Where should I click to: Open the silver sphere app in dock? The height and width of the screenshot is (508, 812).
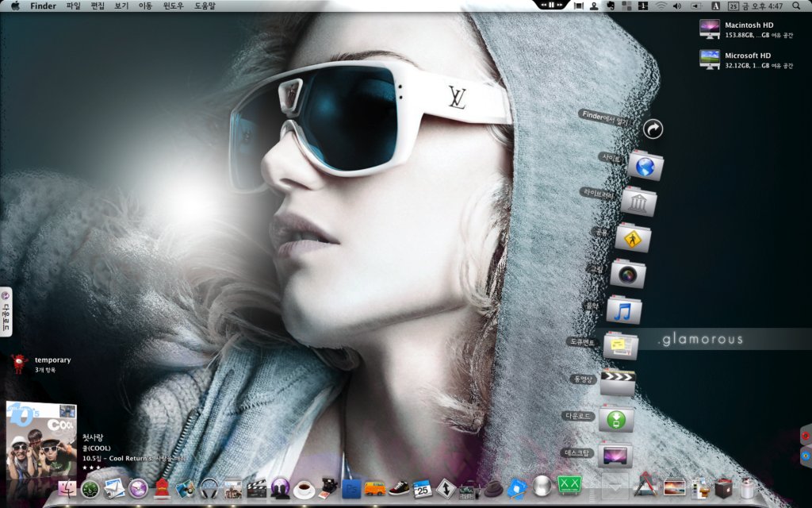coord(542,487)
